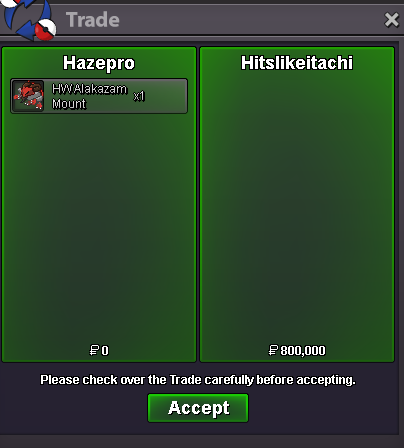Click the x1 quantity label
The width and height of the screenshot is (404, 448).
tap(139, 96)
